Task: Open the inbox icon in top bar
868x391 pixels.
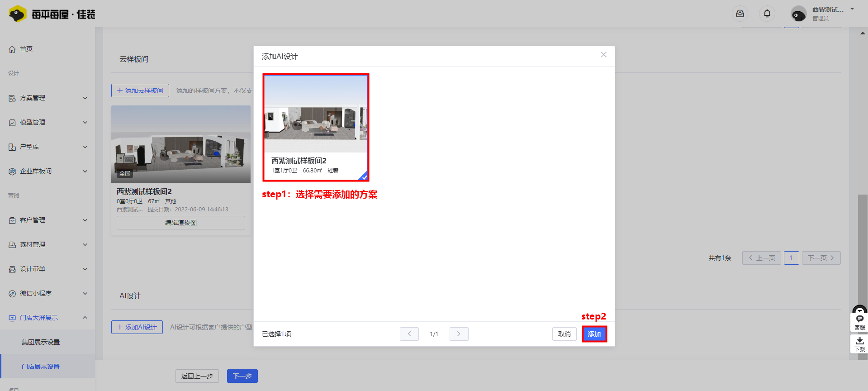Action: 740,14
